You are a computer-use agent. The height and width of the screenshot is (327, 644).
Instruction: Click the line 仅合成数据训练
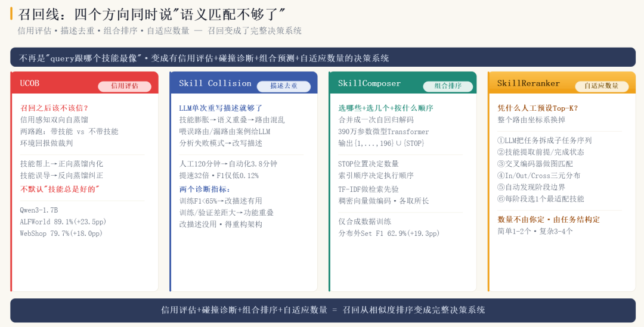coord(365,222)
